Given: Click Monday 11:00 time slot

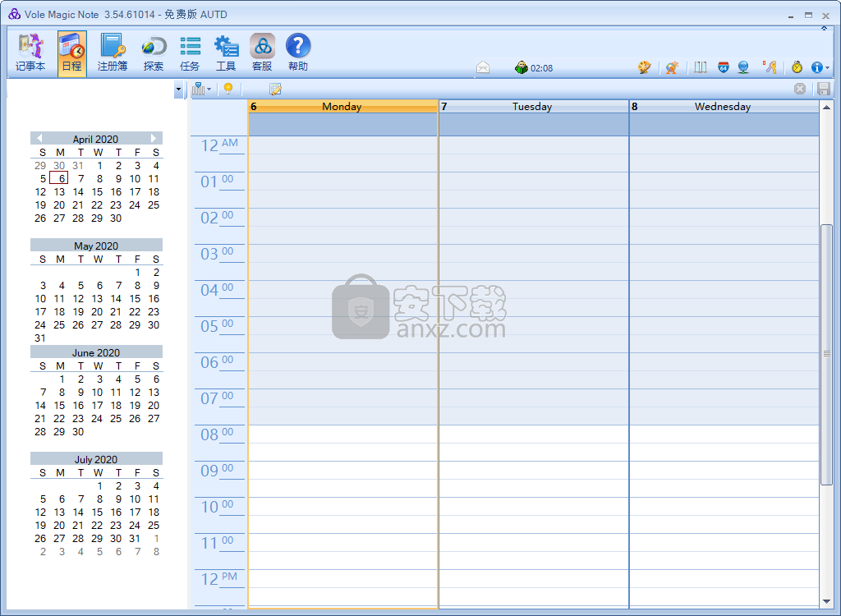Looking at the screenshot, I should 342,542.
